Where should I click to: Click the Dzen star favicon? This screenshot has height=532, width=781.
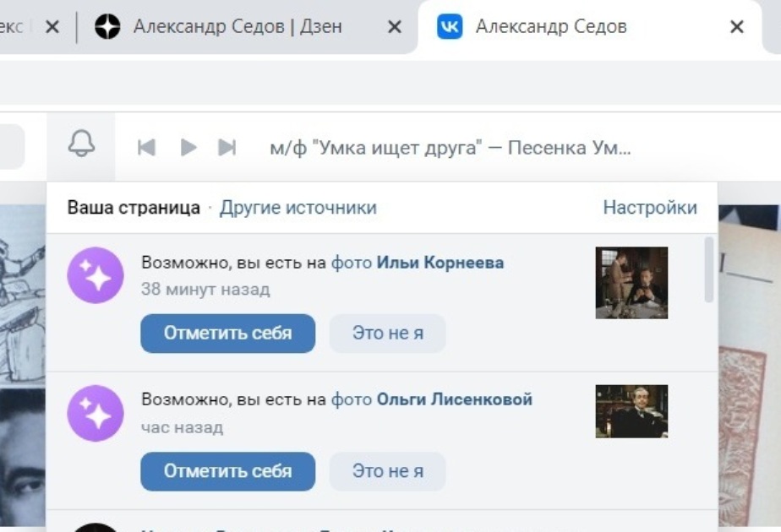pyautogui.click(x=107, y=26)
